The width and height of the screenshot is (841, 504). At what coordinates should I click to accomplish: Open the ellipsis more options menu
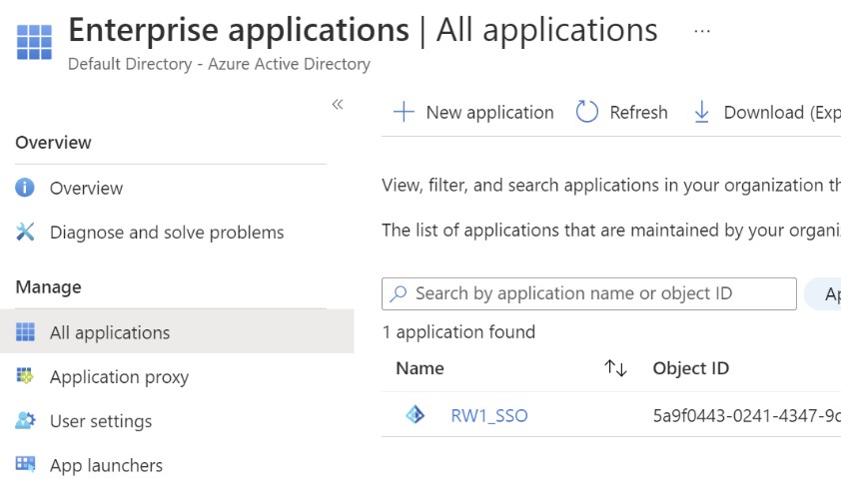click(702, 31)
